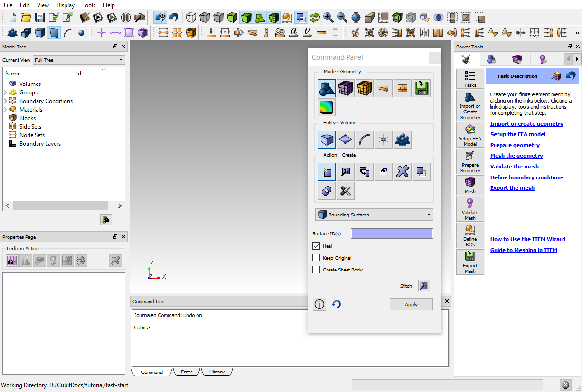This screenshot has height=392, width=582.
Task: Select the Curve entity icon
Action: point(365,140)
